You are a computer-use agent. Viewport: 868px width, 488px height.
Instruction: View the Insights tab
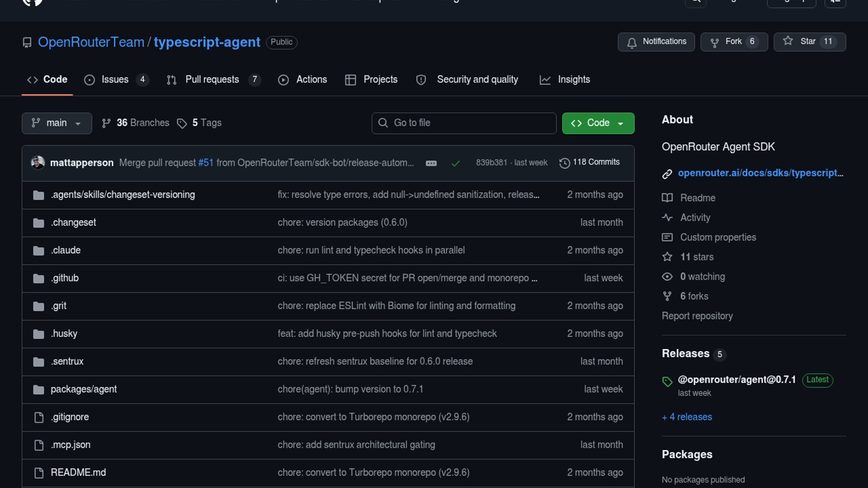coord(565,80)
